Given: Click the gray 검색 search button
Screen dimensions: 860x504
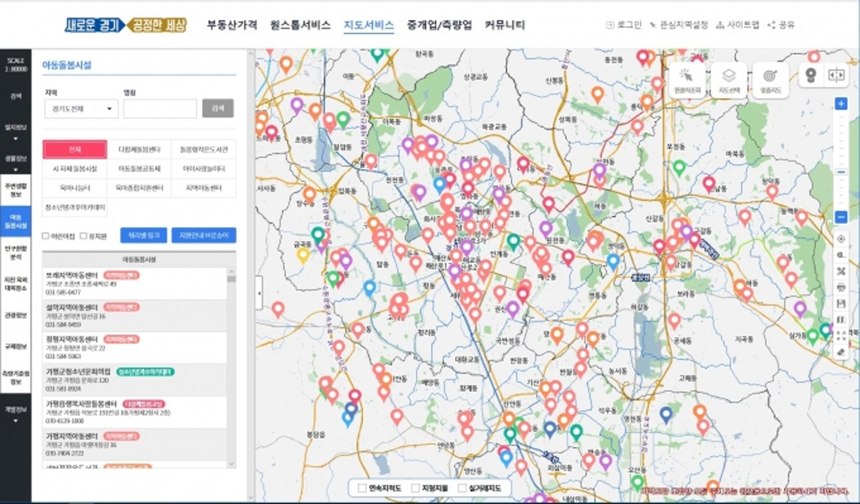Looking at the screenshot, I should 218,108.
